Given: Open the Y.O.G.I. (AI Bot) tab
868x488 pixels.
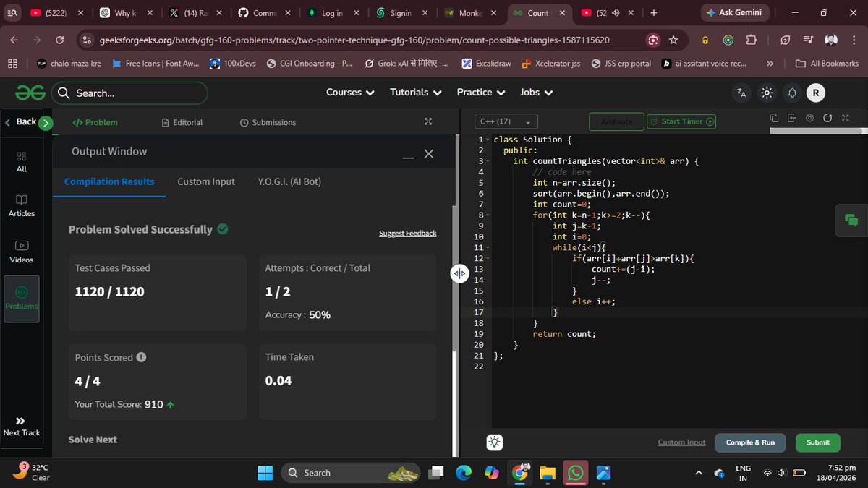Looking at the screenshot, I should point(289,181).
